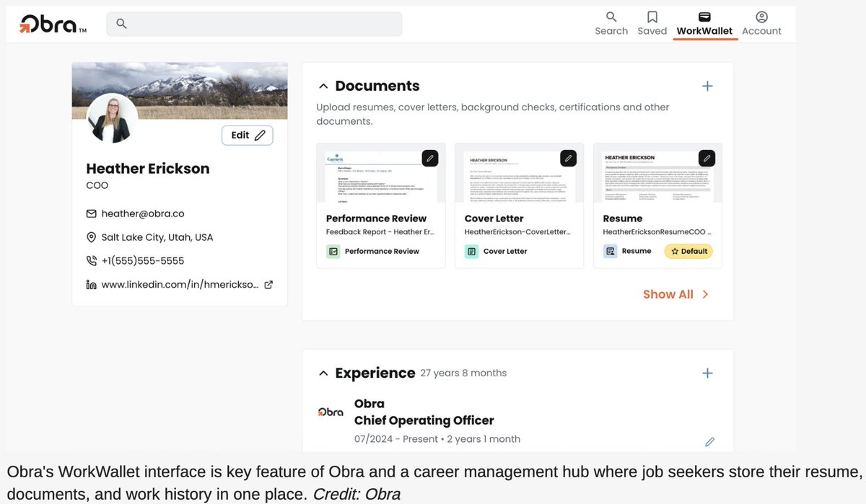The height and width of the screenshot is (504, 866).
Task: Add new experience with plus icon
Action: pyautogui.click(x=707, y=373)
